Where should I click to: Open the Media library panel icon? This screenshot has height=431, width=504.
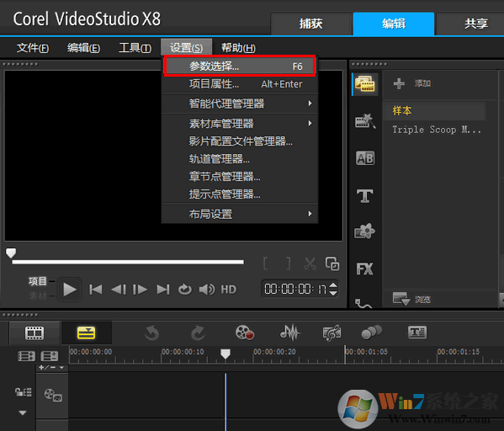pos(365,84)
